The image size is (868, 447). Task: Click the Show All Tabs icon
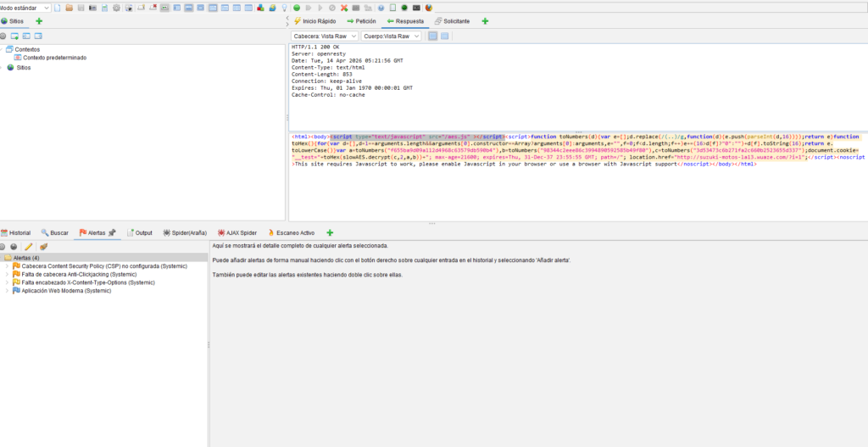[x=141, y=8]
